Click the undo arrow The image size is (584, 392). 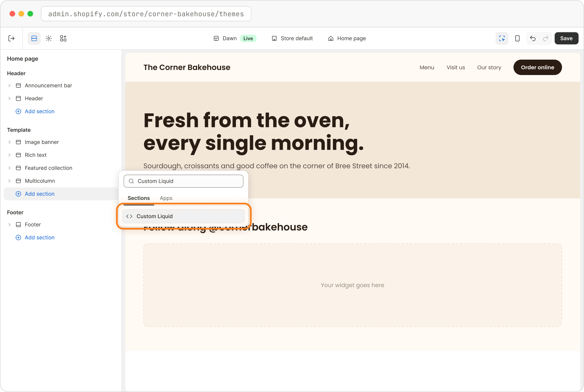point(533,38)
